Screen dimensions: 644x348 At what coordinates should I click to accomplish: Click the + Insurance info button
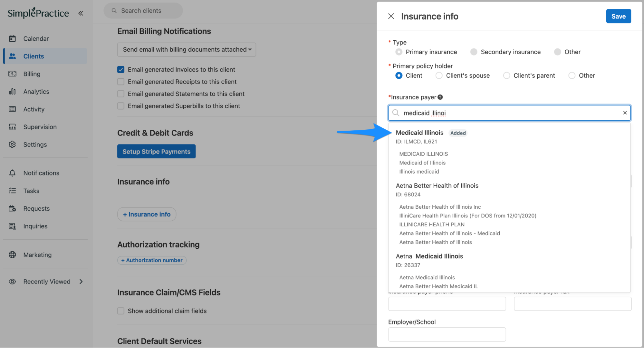[147, 214]
